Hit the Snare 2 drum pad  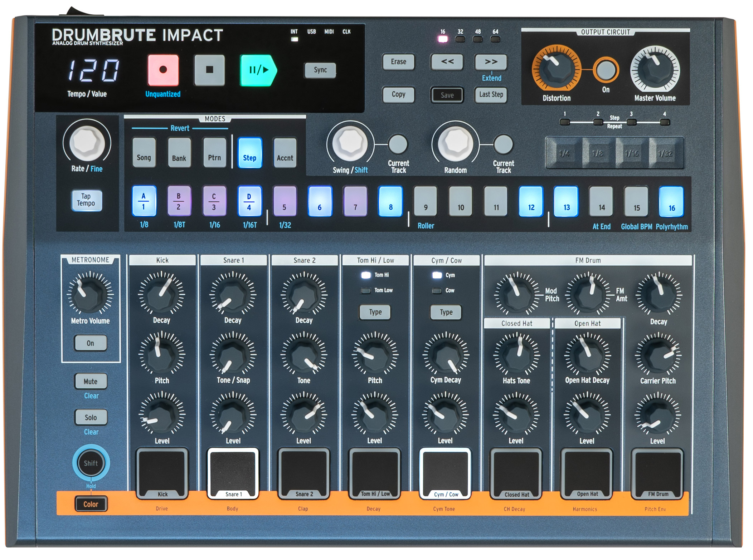pos(304,473)
